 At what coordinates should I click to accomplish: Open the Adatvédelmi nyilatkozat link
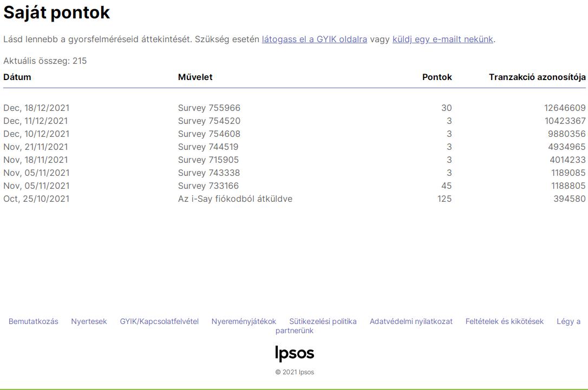click(x=411, y=321)
